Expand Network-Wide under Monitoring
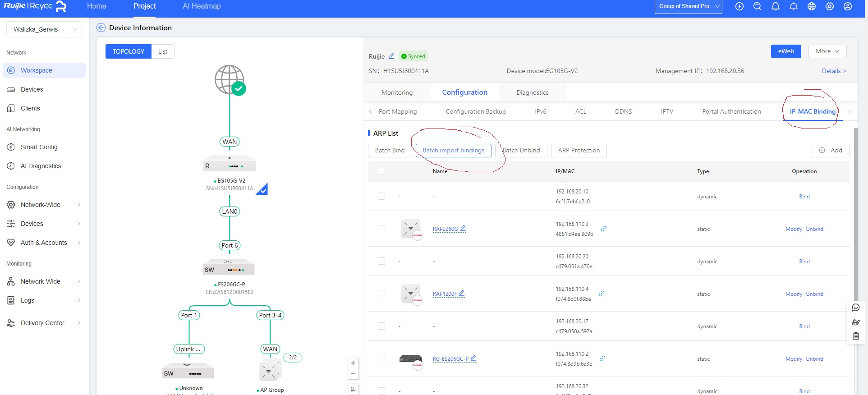 [44, 281]
